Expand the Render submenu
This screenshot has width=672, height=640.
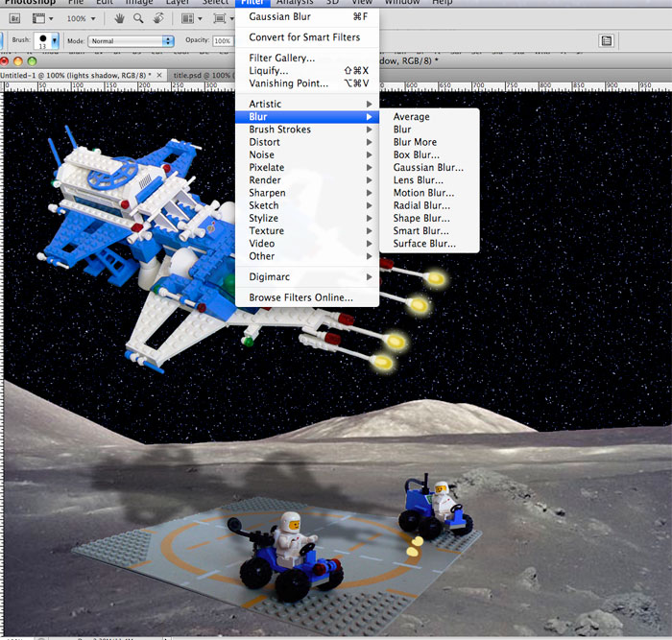[x=307, y=180]
